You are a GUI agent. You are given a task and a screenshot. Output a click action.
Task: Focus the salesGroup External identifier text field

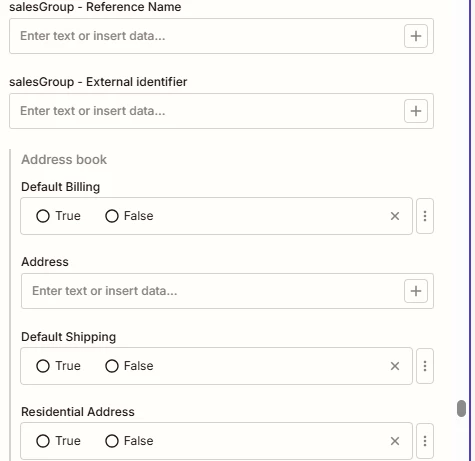207,111
